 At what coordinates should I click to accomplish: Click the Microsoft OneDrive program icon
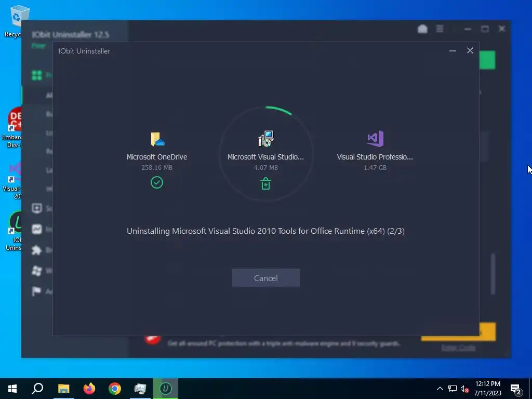point(157,139)
